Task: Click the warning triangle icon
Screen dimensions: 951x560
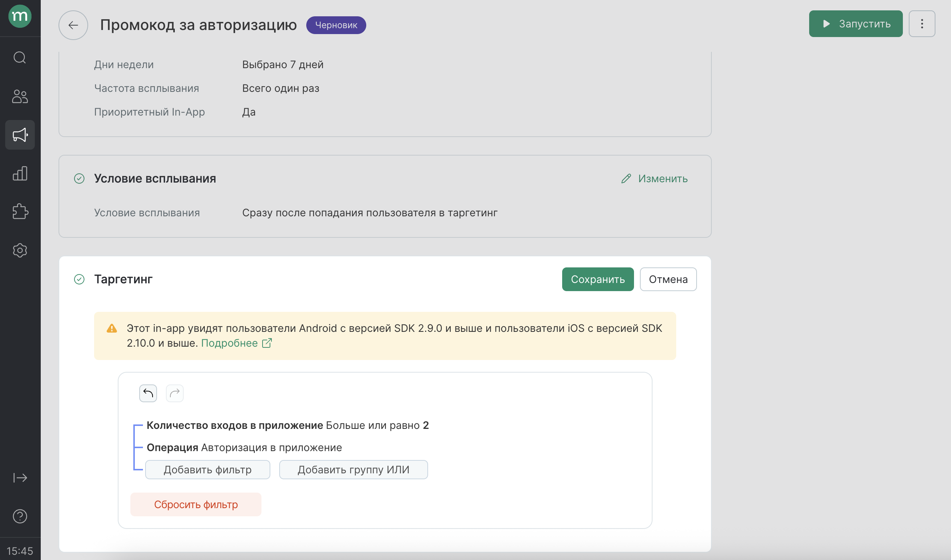Action: click(112, 328)
